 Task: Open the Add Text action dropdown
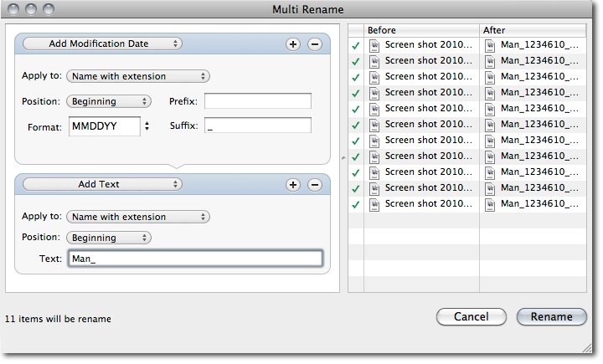tap(102, 184)
